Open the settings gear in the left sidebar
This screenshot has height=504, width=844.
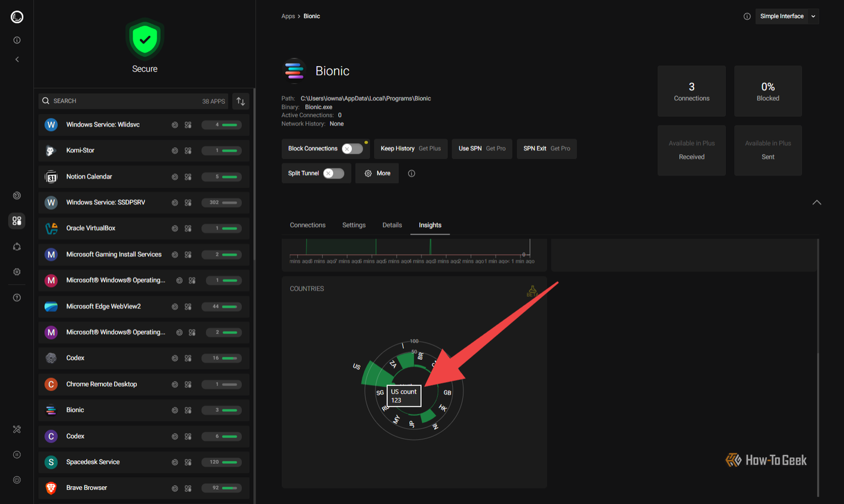[17, 272]
